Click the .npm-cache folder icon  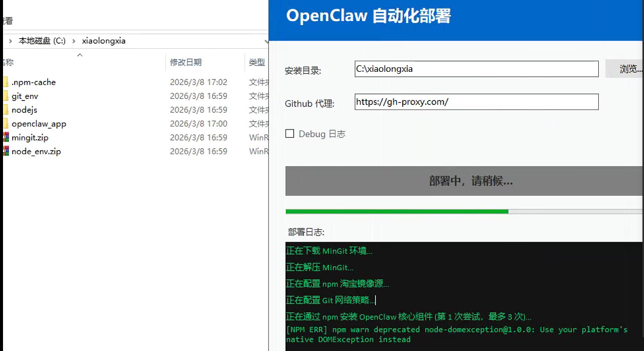point(6,82)
